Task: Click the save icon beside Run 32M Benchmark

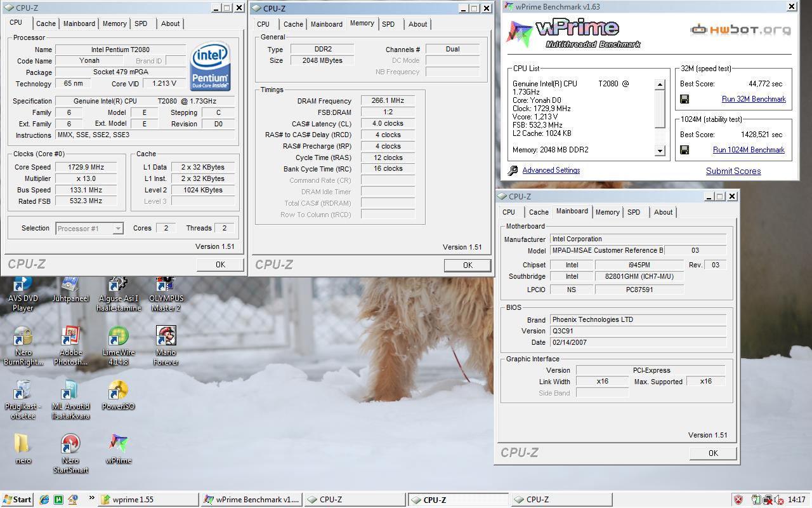Action: coord(684,99)
